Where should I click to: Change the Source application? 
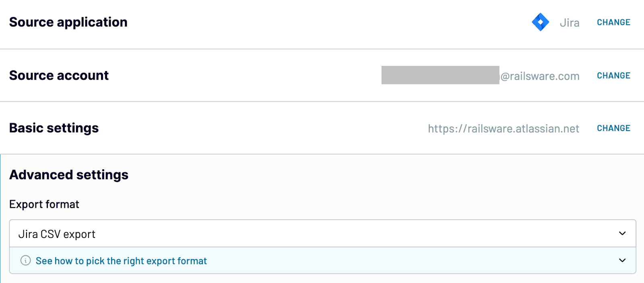tap(613, 23)
